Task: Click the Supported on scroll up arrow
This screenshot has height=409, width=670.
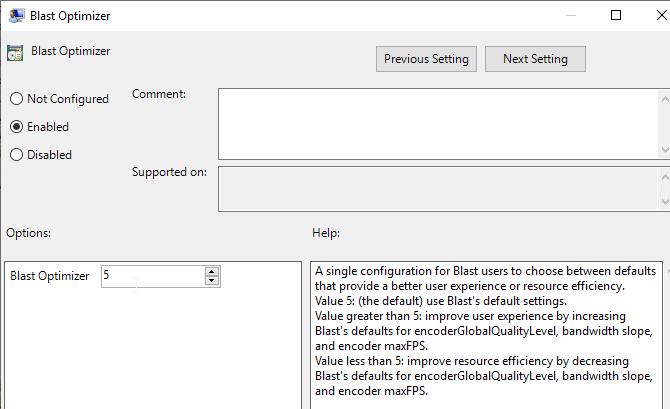Action: click(x=665, y=177)
